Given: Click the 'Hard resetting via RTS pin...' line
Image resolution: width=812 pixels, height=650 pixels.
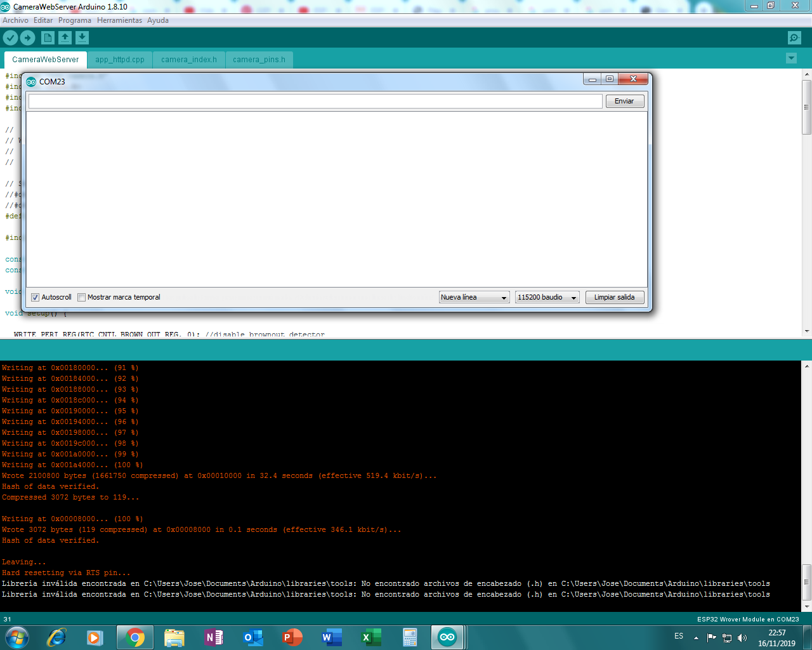Looking at the screenshot, I should (66, 573).
